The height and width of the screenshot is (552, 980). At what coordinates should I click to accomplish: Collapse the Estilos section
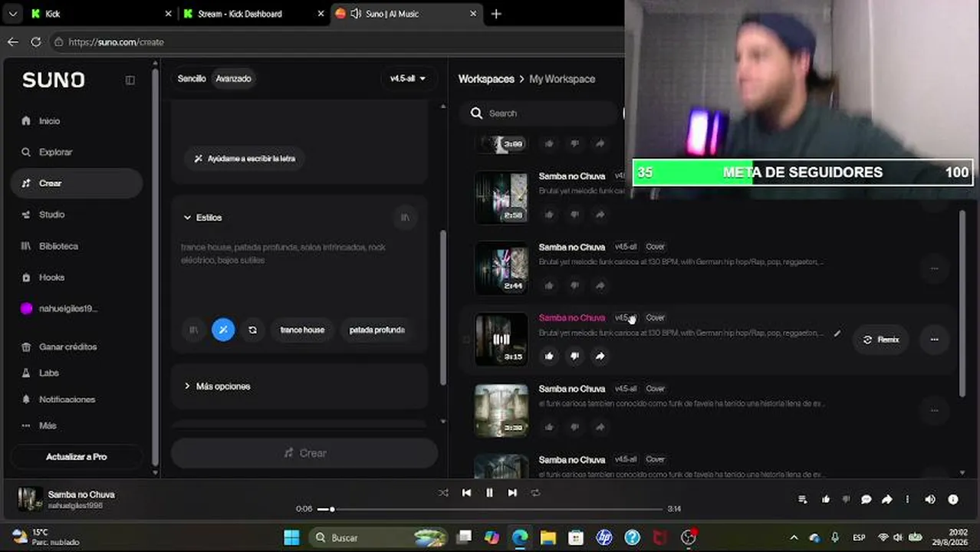coord(202,218)
